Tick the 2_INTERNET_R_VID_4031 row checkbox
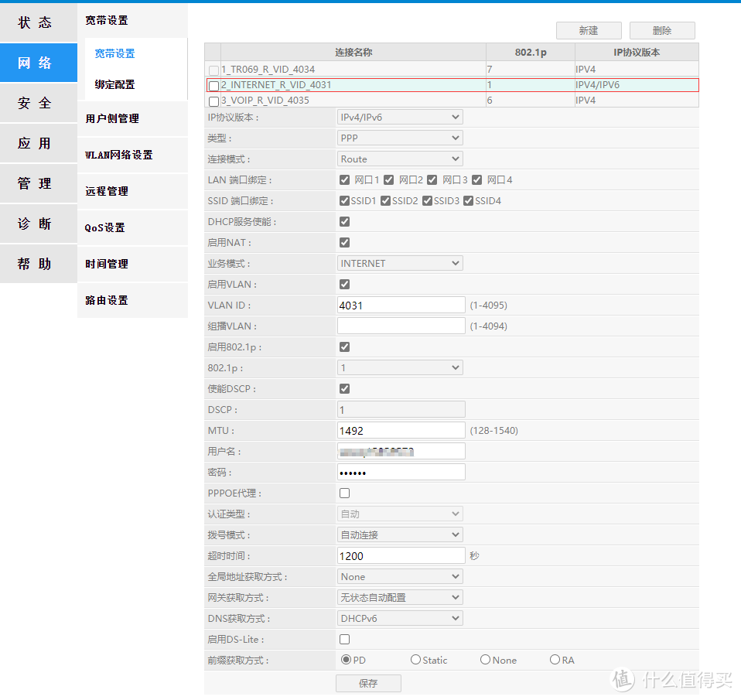Viewport: 741px width, 700px height. (213, 86)
